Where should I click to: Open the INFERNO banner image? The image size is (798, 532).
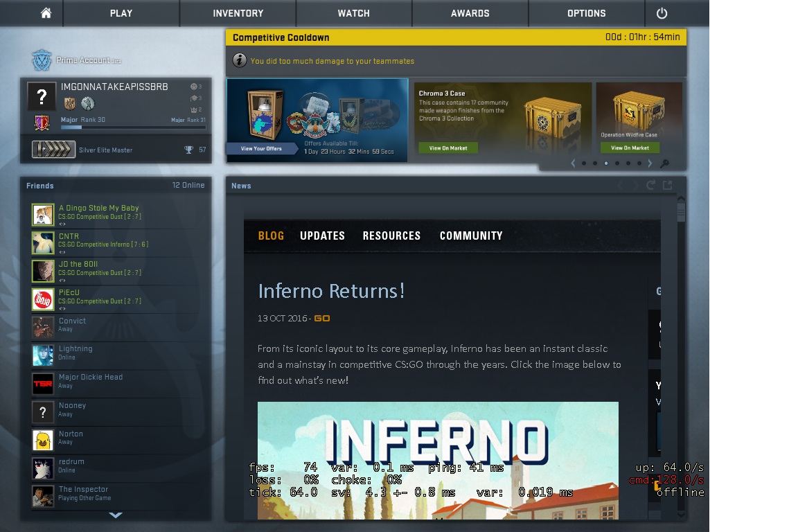[x=438, y=461]
